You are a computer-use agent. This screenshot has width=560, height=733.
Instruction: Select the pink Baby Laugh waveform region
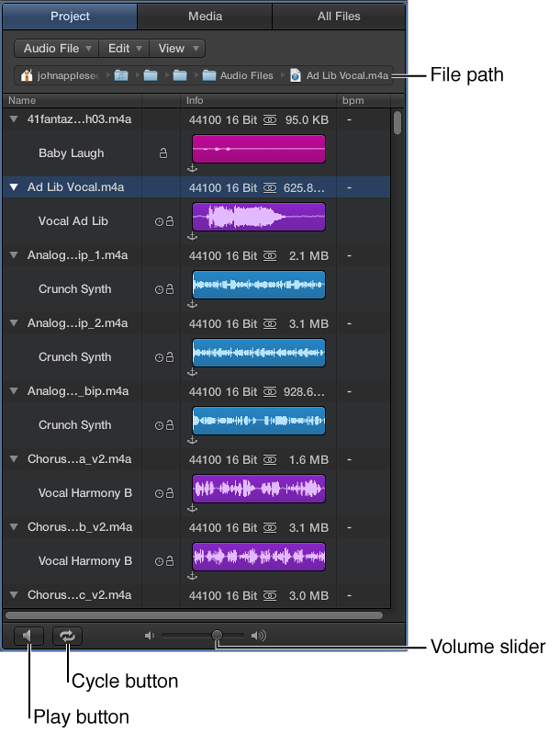pyautogui.click(x=259, y=149)
